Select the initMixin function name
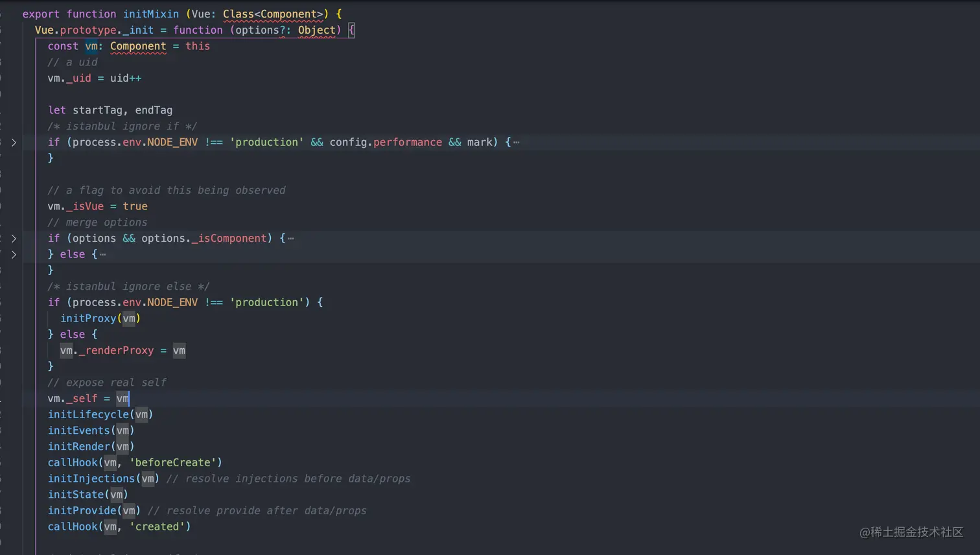Viewport: 980px width, 555px height. (151, 14)
